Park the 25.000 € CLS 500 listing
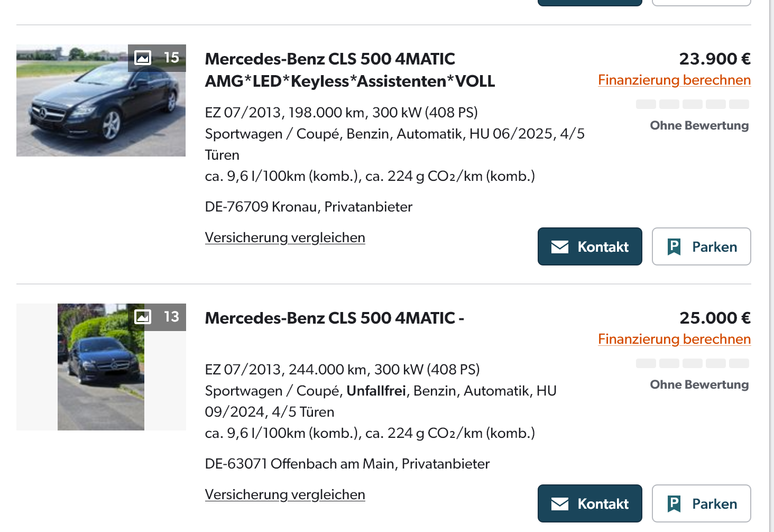This screenshot has width=774, height=532. coord(701,504)
